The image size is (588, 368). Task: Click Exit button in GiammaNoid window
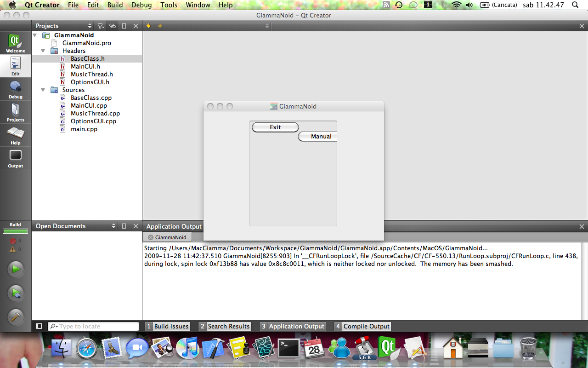(275, 127)
